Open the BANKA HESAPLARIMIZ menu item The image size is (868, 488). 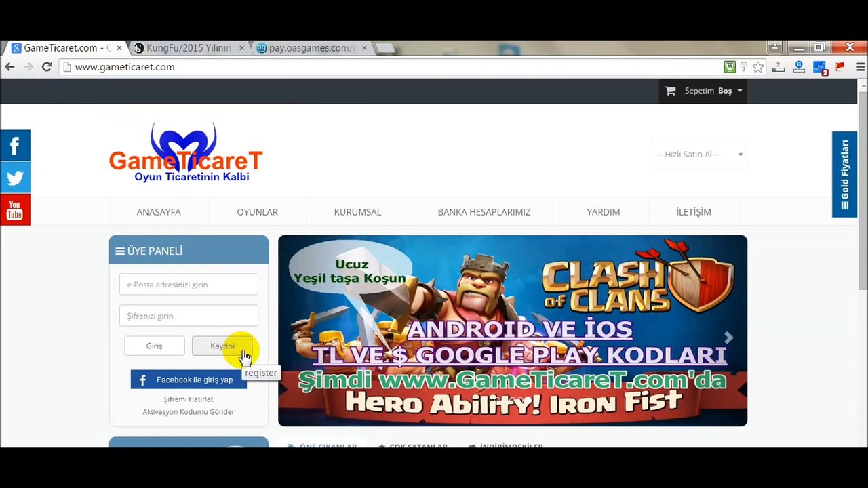click(x=484, y=212)
